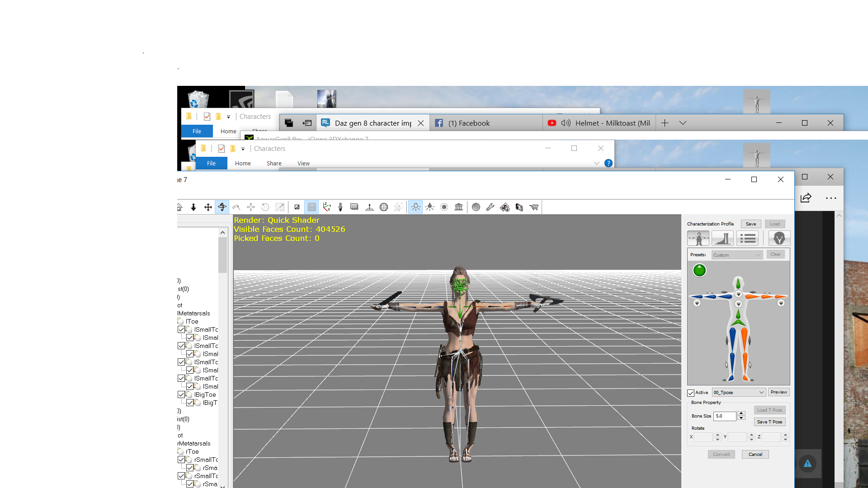Open the head bone mapping view icon
The width and height of the screenshot is (868, 488).
(x=779, y=238)
